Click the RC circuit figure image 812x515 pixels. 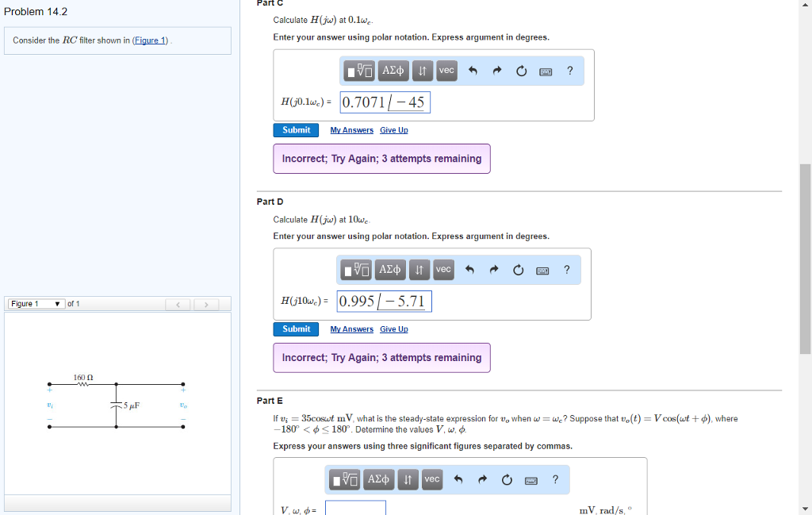click(x=117, y=402)
